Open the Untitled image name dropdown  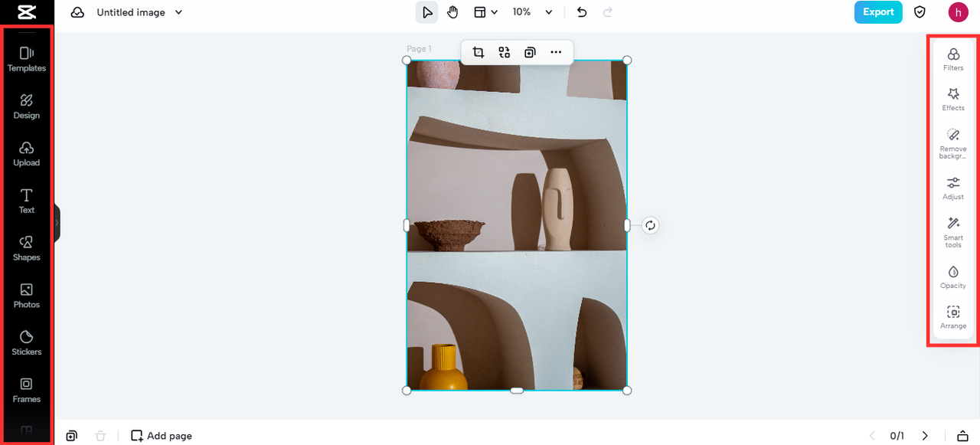tap(140, 12)
